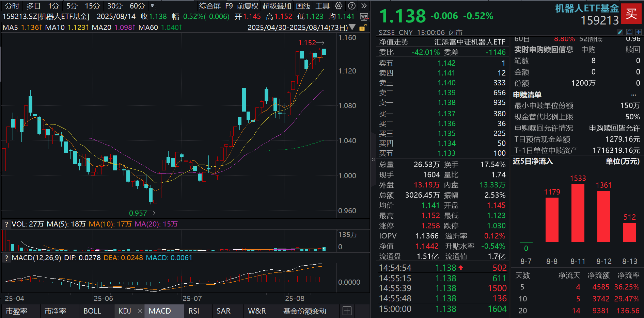Click the 8-8 net inflow bar 1179

552,220
